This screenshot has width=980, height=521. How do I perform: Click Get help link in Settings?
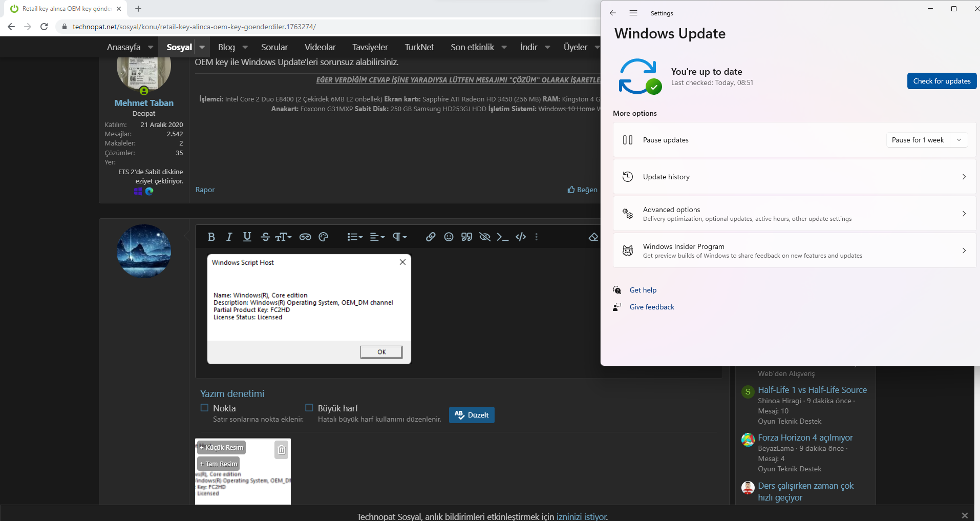643,290
